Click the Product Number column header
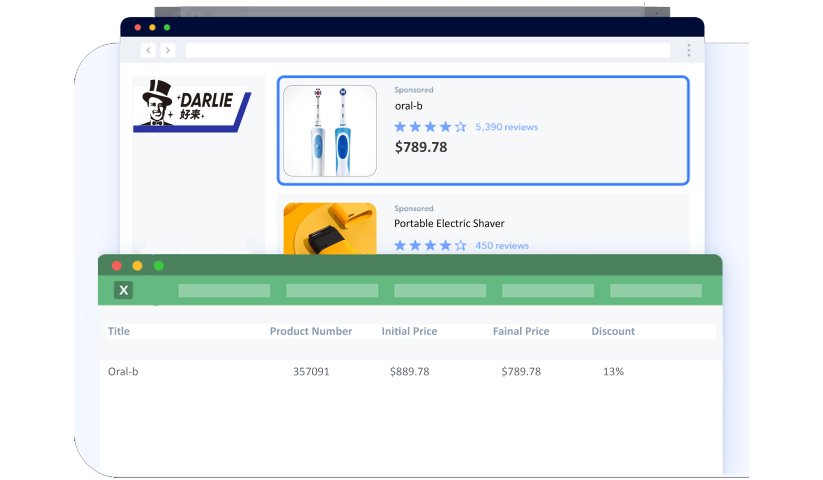This screenshot has height=480, width=823. tap(311, 332)
